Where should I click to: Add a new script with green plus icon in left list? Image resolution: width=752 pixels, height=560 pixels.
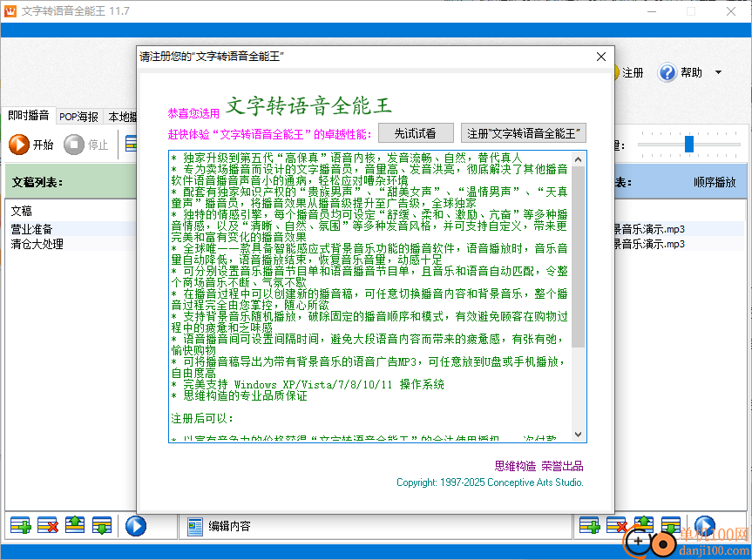21,525
